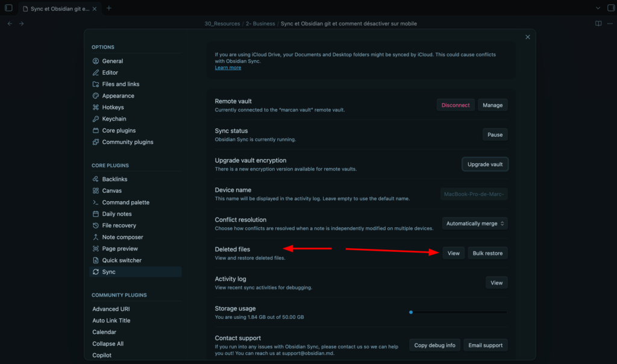This screenshot has width=617, height=364.
Task: Click the Email support button
Action: point(485,345)
